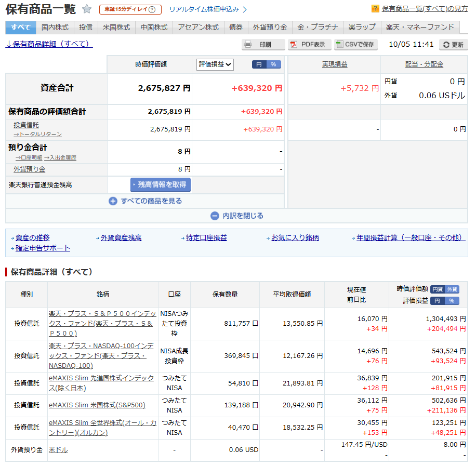Click the plus icon in すべての商品を見る
476x465 pixels.
click(x=113, y=201)
